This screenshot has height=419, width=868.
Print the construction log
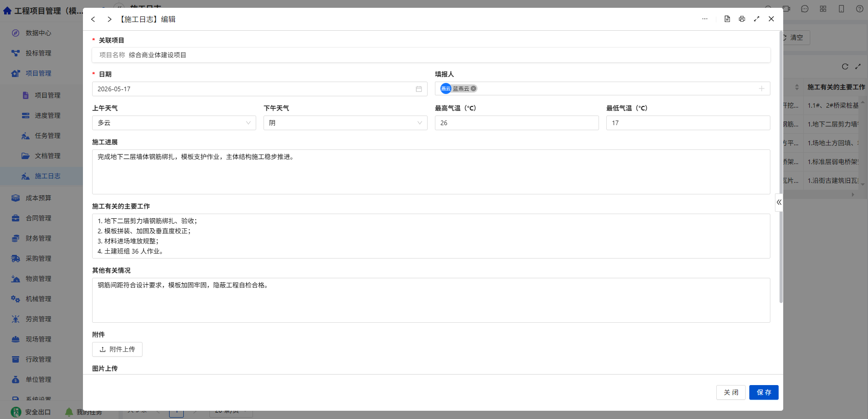click(x=742, y=19)
